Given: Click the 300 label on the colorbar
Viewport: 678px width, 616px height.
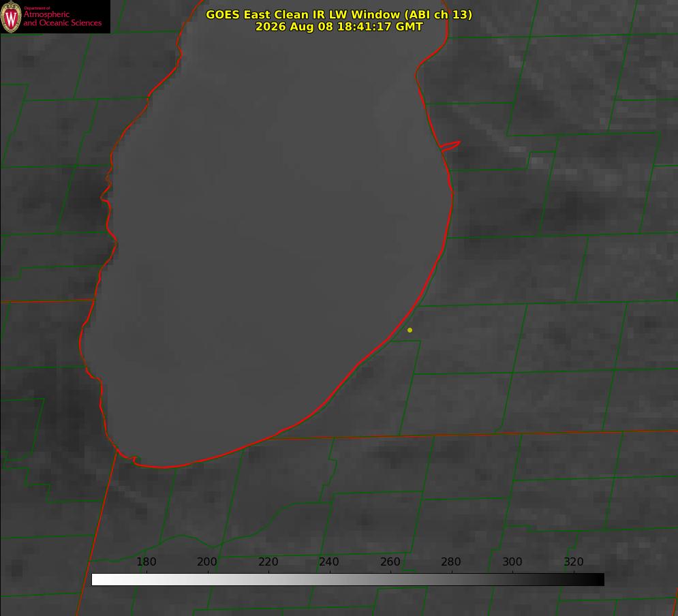Looking at the screenshot, I should pyautogui.click(x=512, y=561).
